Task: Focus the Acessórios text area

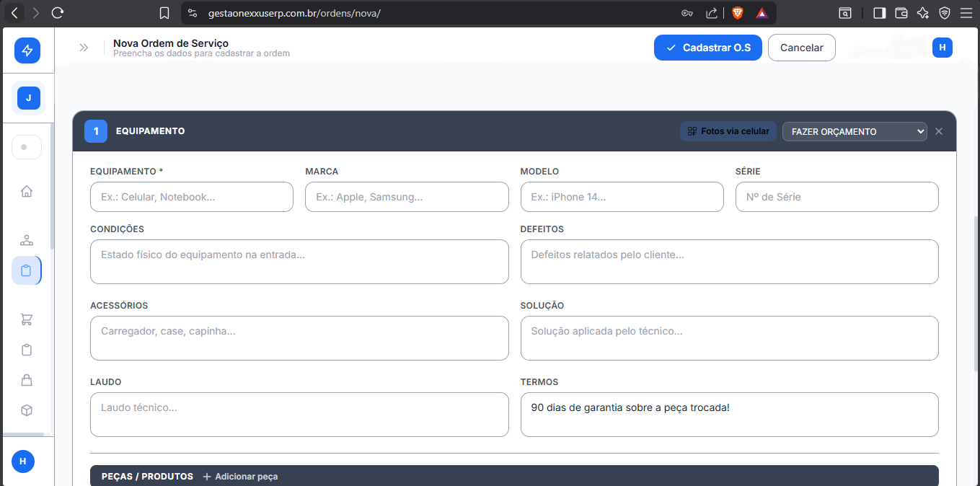Action: [x=299, y=338]
